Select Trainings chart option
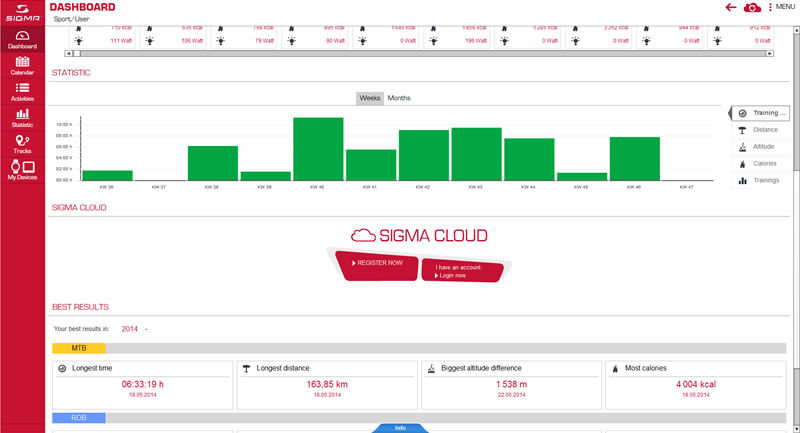This screenshot has height=433, width=800. [x=759, y=180]
